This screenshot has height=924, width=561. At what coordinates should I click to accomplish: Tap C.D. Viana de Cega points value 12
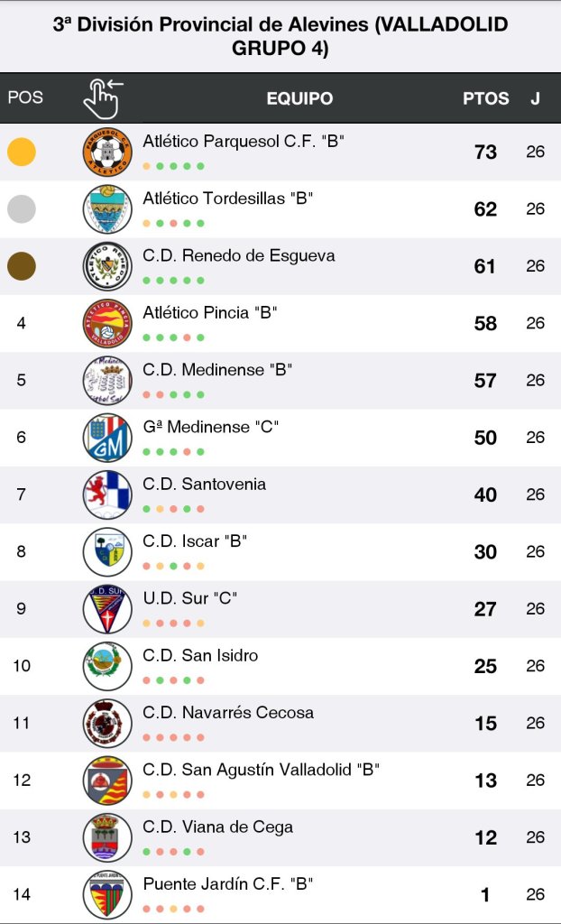pyautogui.click(x=485, y=837)
